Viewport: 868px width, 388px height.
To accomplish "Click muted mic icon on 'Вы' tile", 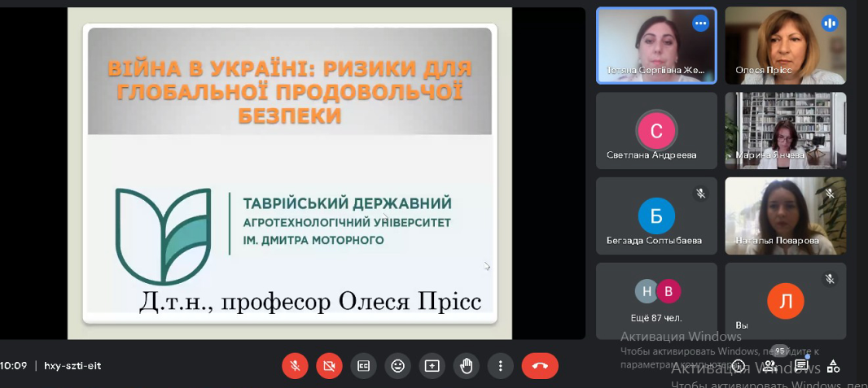I will (829, 279).
